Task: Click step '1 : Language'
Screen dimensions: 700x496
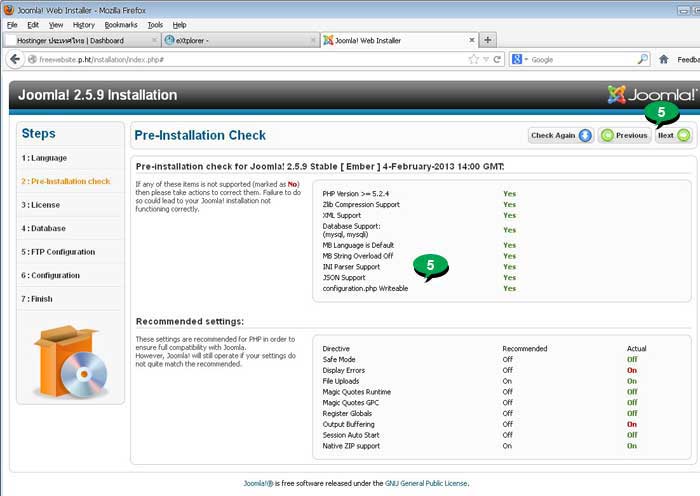Action: coord(44,158)
